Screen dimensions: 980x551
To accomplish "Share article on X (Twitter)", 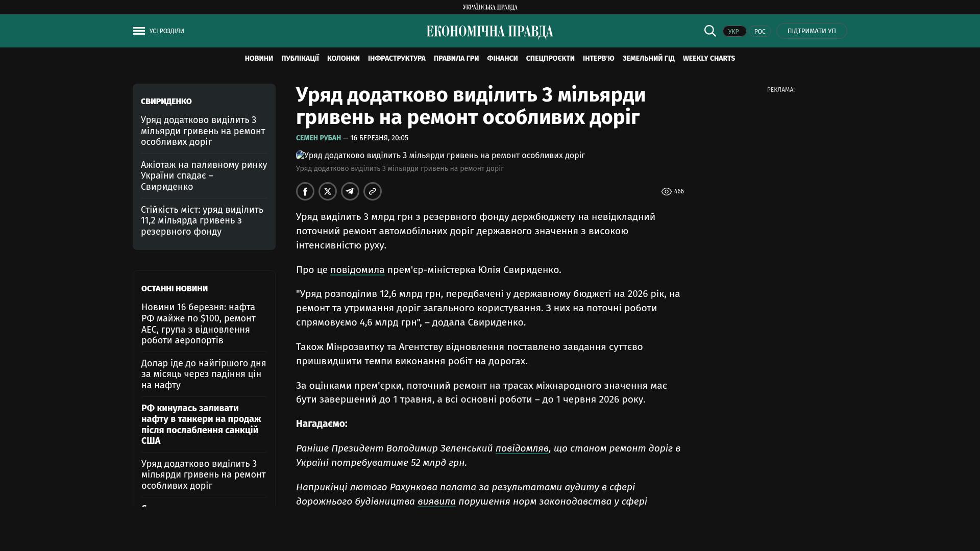I will pos(328,191).
